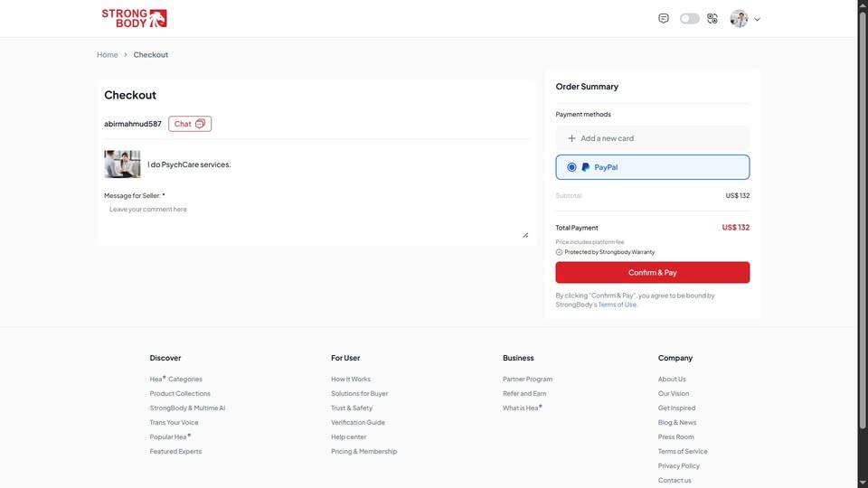Click the page vertical scrollbar
Viewport: 868px width, 488px height.
click(863, 181)
